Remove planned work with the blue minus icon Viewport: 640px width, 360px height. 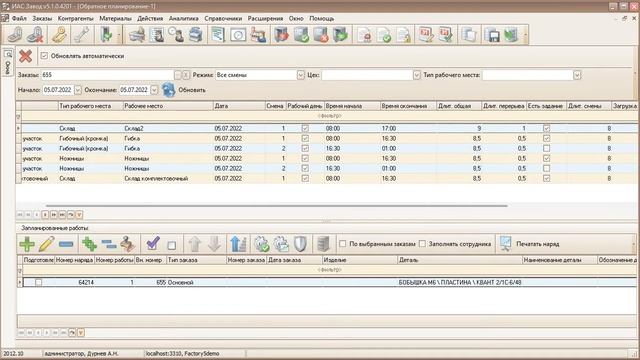[66, 244]
